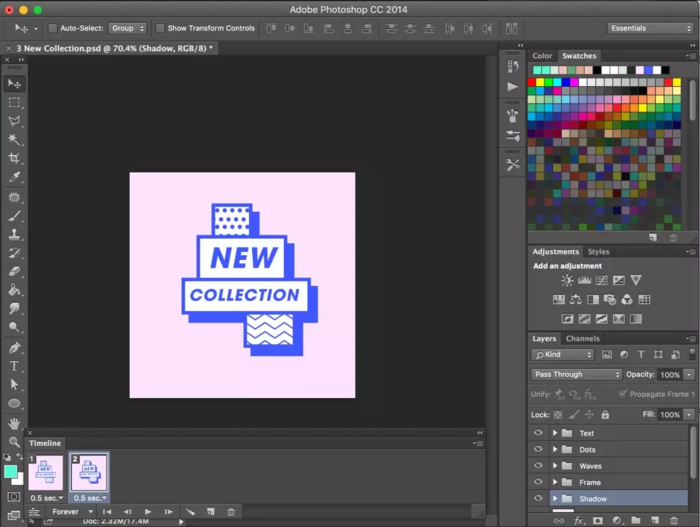Go to first frame in timeline
The width and height of the screenshot is (700, 527).
coord(107,512)
